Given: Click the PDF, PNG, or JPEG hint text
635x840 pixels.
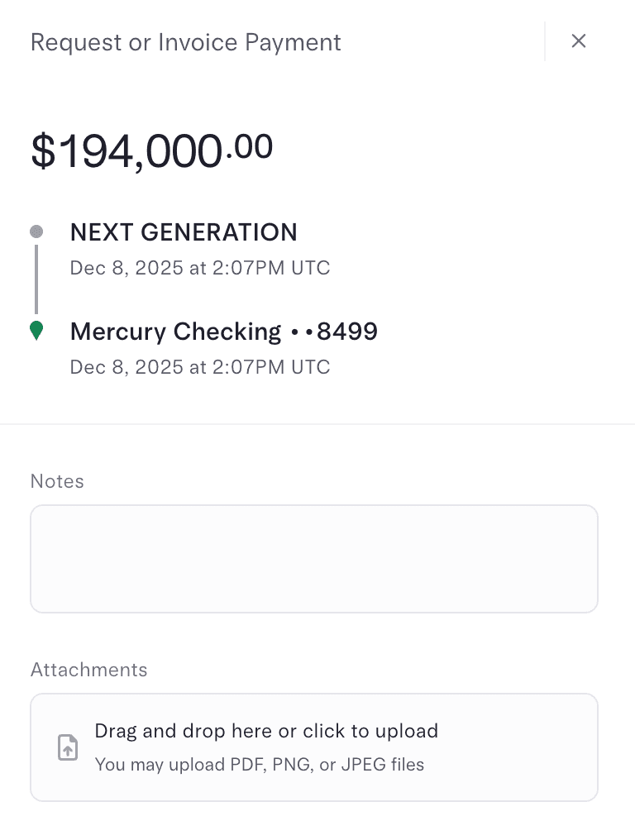Looking at the screenshot, I should (260, 765).
